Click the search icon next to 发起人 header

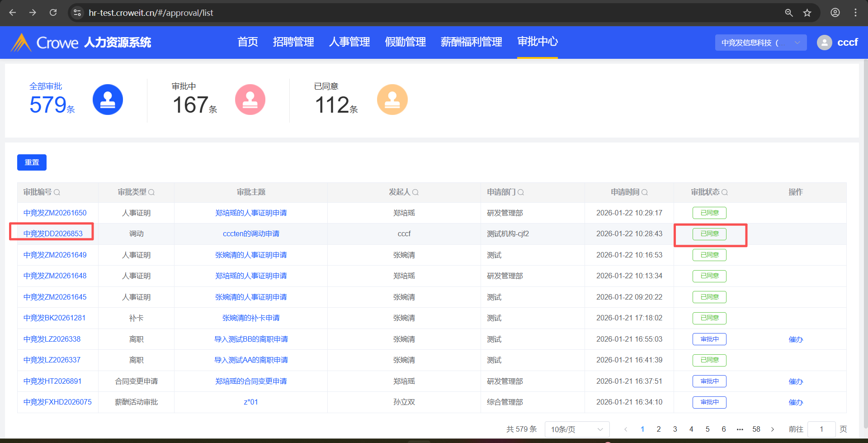coord(415,192)
